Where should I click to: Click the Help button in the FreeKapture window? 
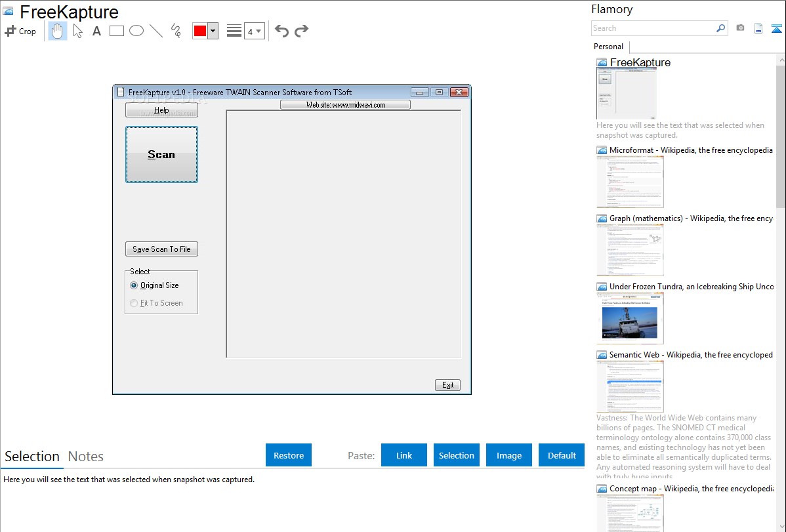pyautogui.click(x=161, y=110)
